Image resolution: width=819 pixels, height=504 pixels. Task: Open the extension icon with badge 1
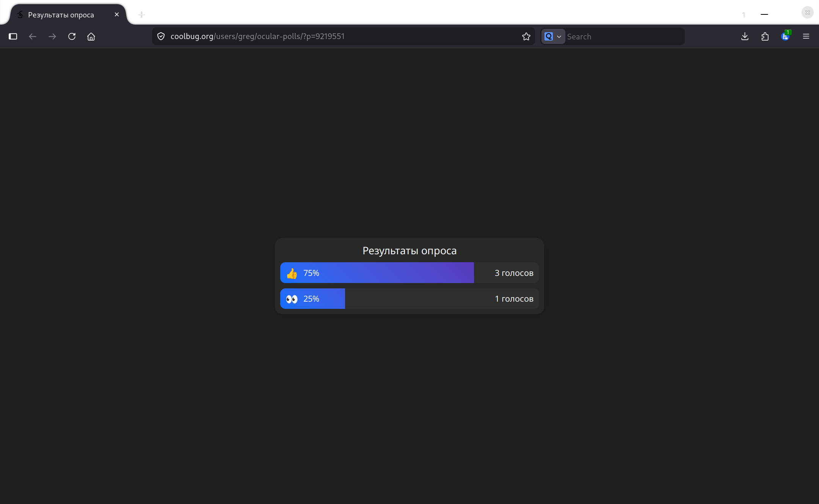[786, 36]
